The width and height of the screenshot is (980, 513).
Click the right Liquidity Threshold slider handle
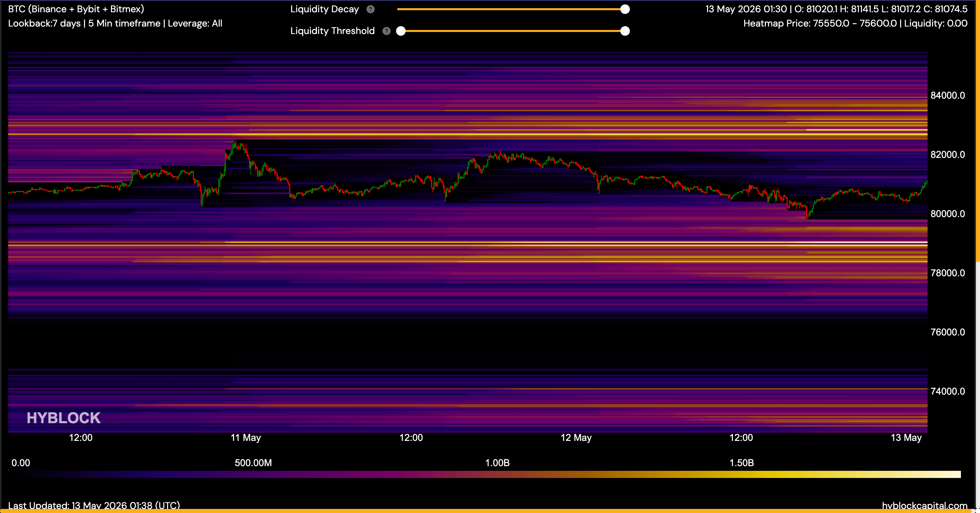click(x=625, y=31)
